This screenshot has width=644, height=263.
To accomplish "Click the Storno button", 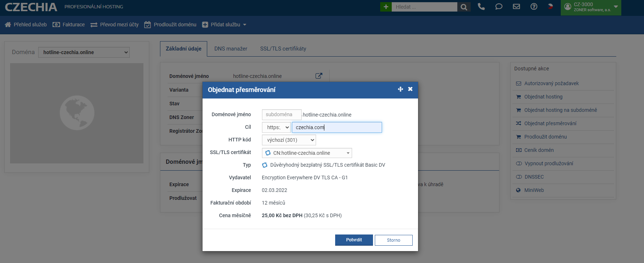I will [x=394, y=240].
